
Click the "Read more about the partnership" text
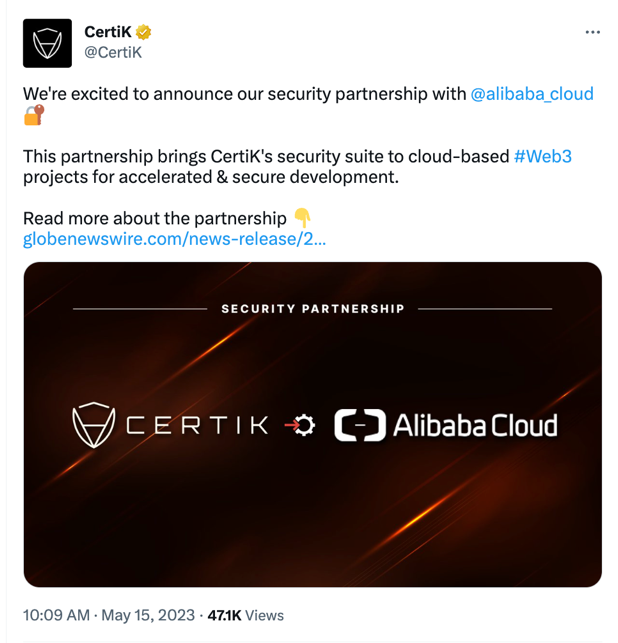[x=154, y=219]
